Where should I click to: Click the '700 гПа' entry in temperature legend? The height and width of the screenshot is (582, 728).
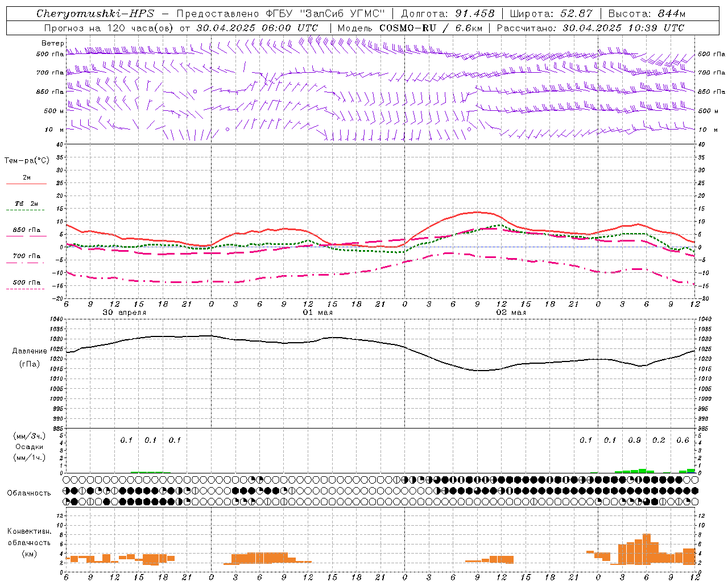[27, 256]
